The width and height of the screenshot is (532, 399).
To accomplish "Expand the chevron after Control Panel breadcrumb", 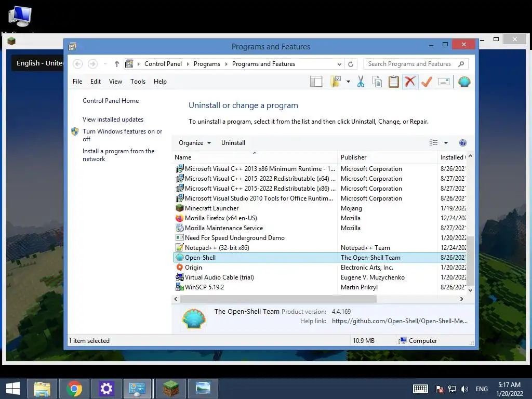I will [188, 64].
